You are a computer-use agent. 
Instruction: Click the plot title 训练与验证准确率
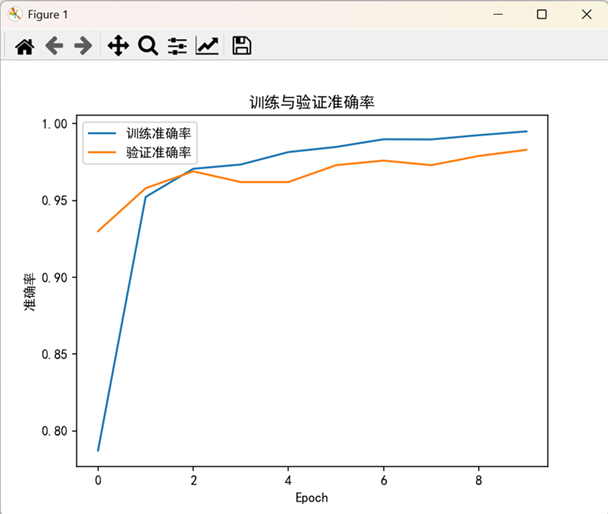(312, 103)
